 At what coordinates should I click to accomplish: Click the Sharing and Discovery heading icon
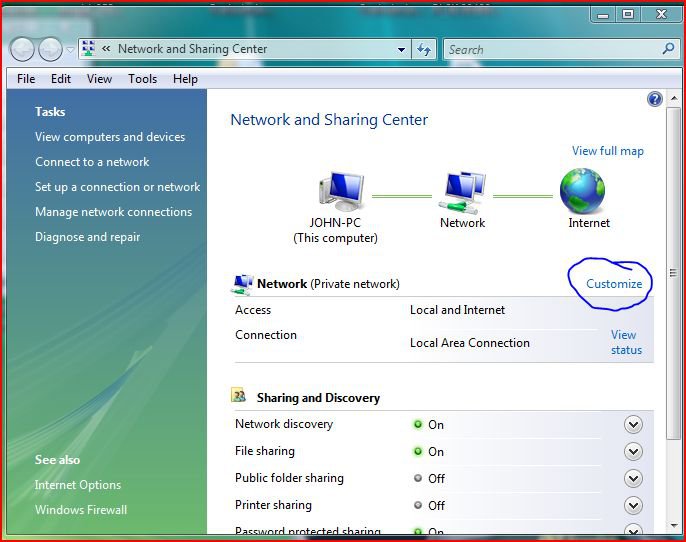pyautogui.click(x=238, y=395)
